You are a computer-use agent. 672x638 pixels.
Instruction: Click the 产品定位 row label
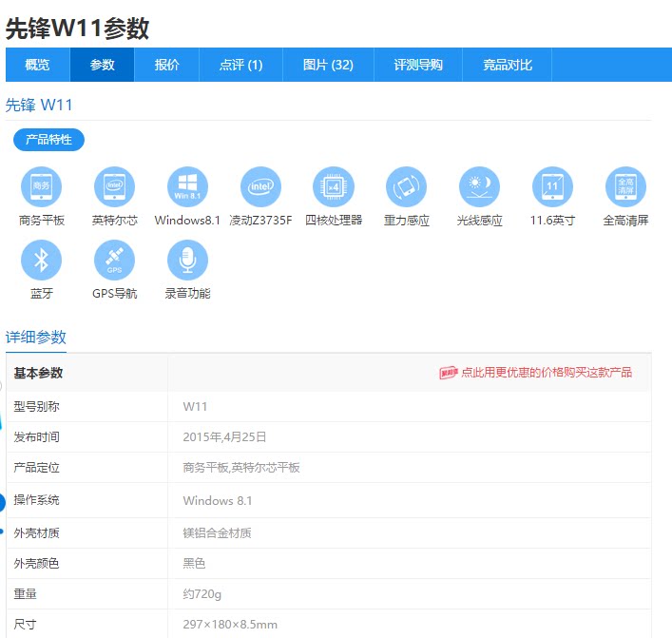coord(36,468)
